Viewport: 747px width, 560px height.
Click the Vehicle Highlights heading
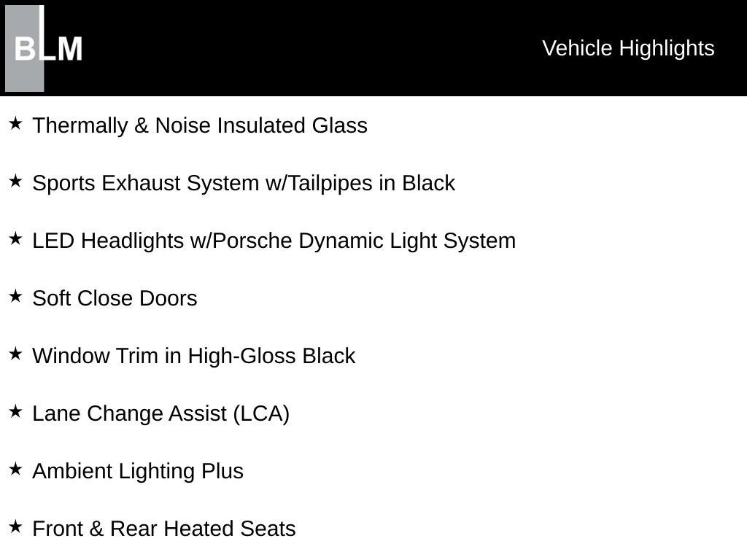click(x=628, y=48)
